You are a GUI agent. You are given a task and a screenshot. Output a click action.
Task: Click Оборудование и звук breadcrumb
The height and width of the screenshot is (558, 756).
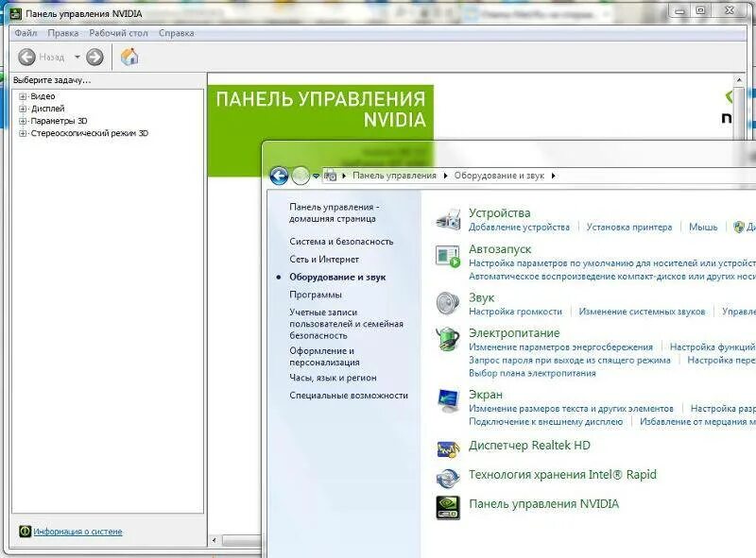(499, 176)
